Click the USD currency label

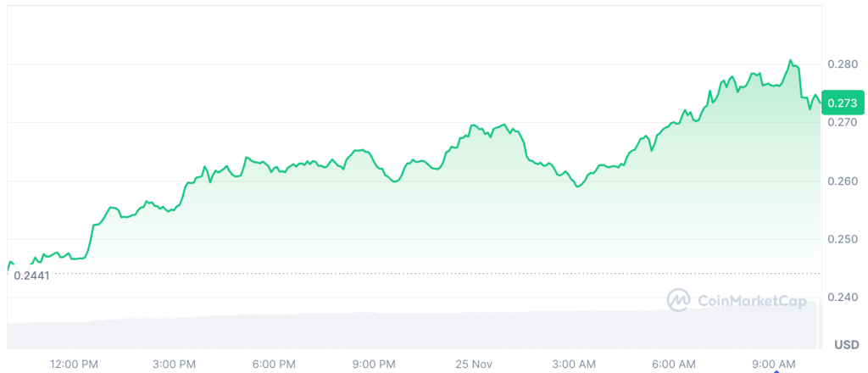(x=846, y=344)
